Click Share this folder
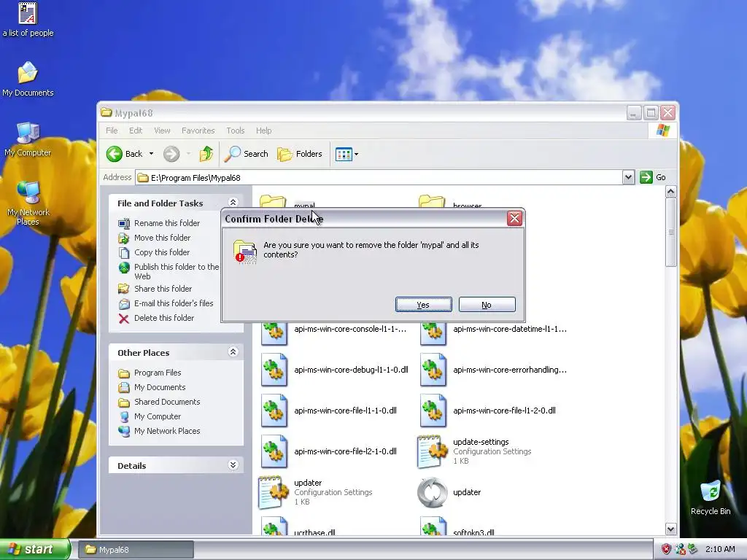The height and width of the screenshot is (560, 747). (155, 289)
